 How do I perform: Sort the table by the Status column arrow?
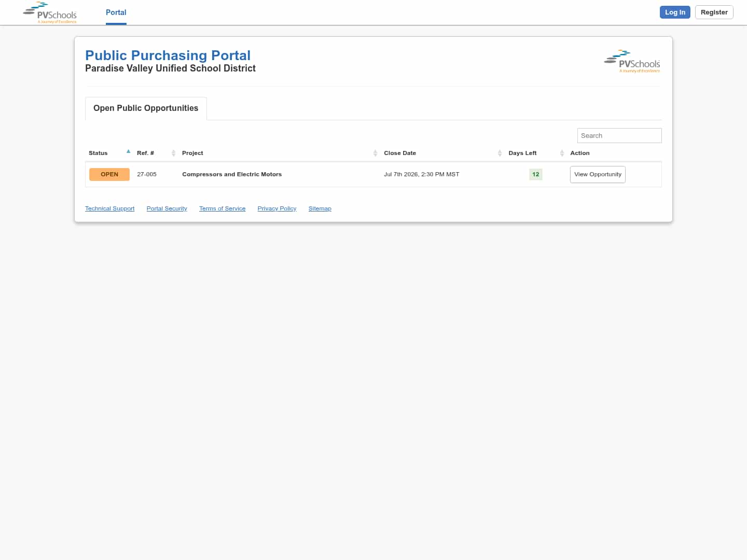tap(128, 152)
